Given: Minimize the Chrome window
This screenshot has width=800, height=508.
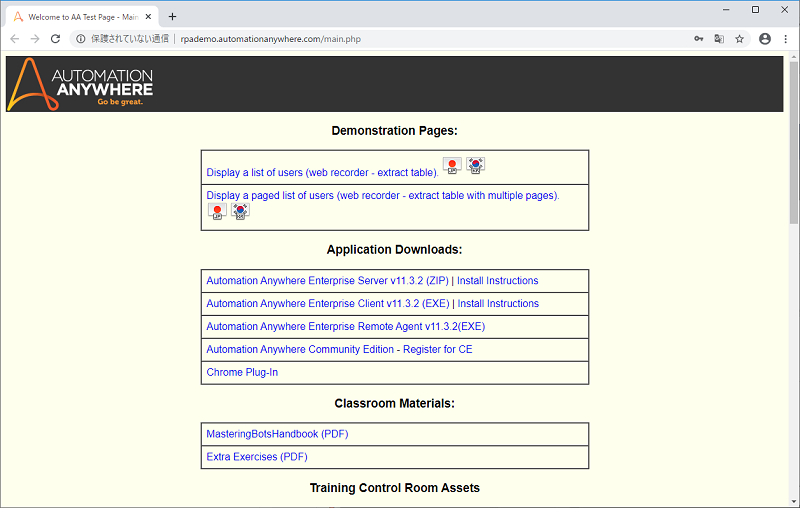Looking at the screenshot, I should click(726, 10).
